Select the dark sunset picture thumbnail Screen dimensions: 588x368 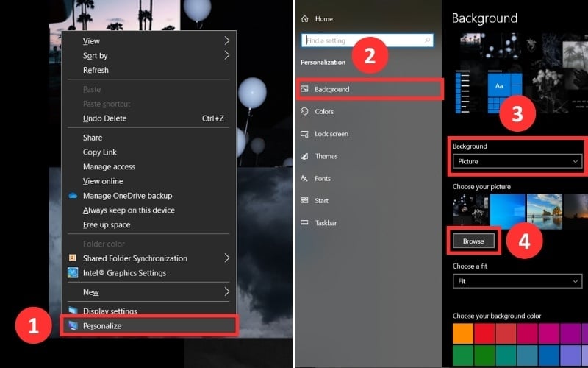[576, 211]
